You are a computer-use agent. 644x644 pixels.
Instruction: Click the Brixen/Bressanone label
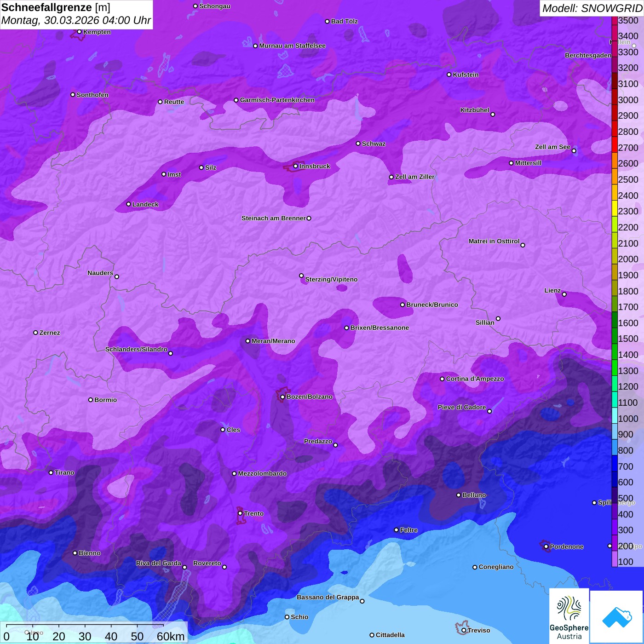point(379,328)
